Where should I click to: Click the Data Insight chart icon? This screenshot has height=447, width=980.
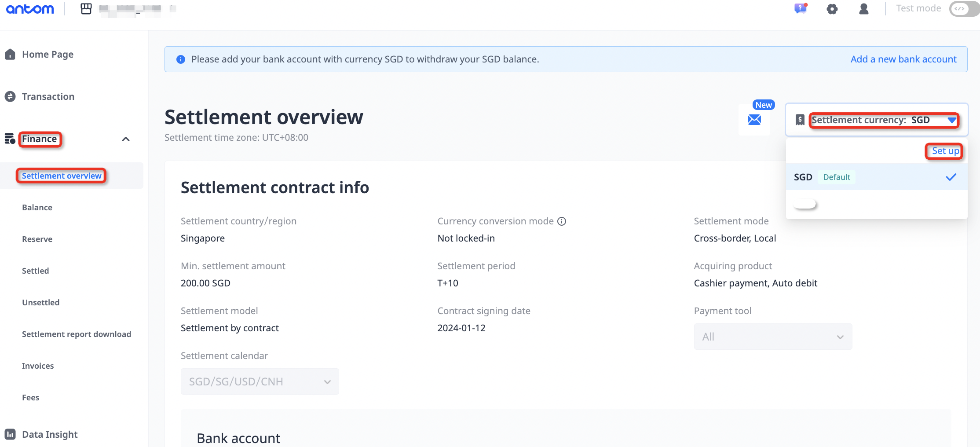10,434
